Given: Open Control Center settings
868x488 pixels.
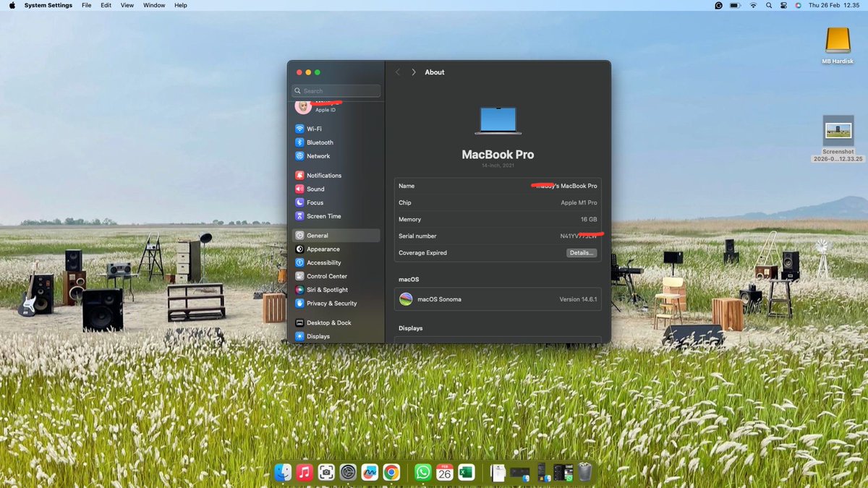Looking at the screenshot, I should click(x=336, y=276).
